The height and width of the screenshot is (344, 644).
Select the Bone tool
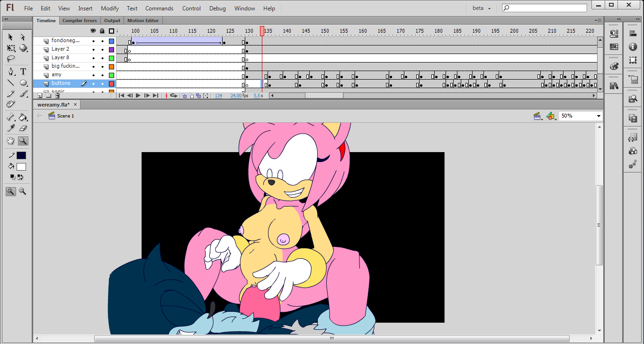tap(10, 117)
